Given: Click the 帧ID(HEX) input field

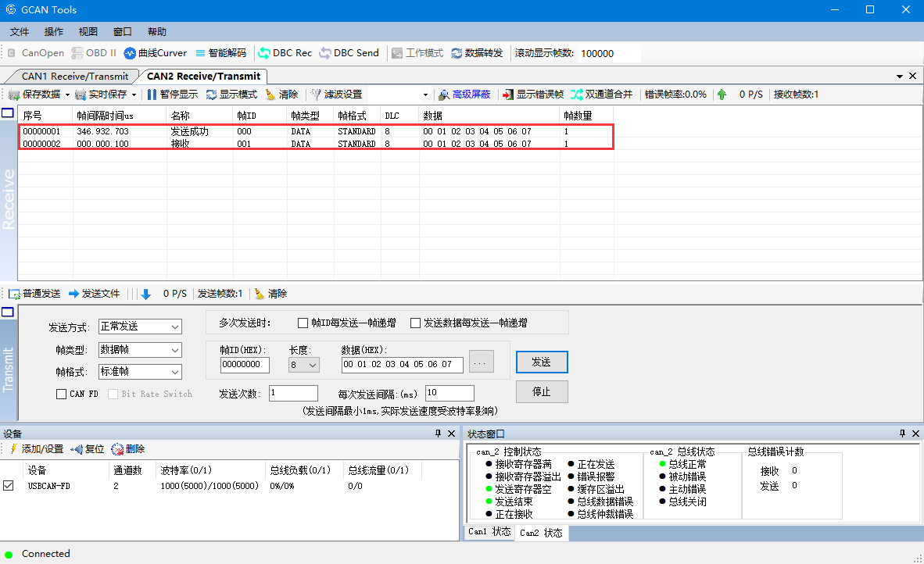Looking at the screenshot, I should [x=245, y=365].
